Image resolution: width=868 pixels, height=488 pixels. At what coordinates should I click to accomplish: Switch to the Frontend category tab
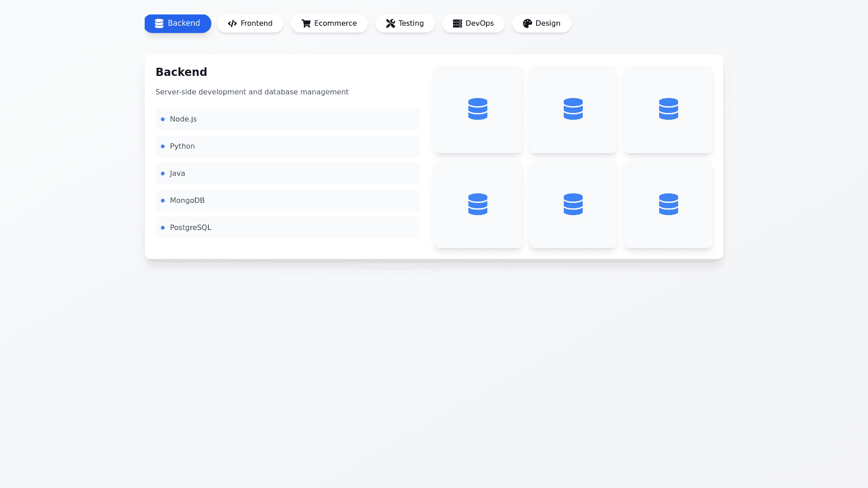[x=250, y=23]
